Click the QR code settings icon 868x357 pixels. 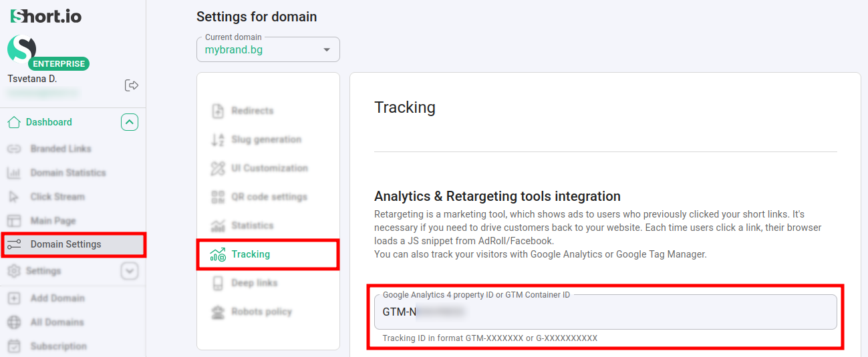[218, 197]
